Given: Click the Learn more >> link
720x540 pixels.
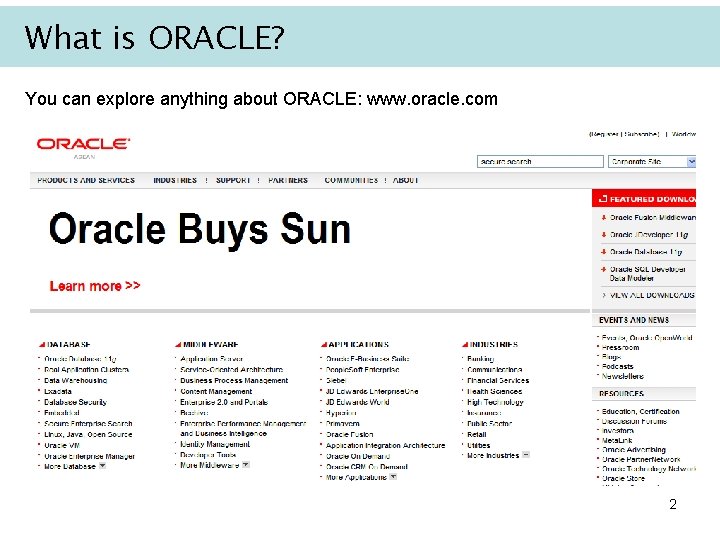Looking at the screenshot, I should pos(95,286).
